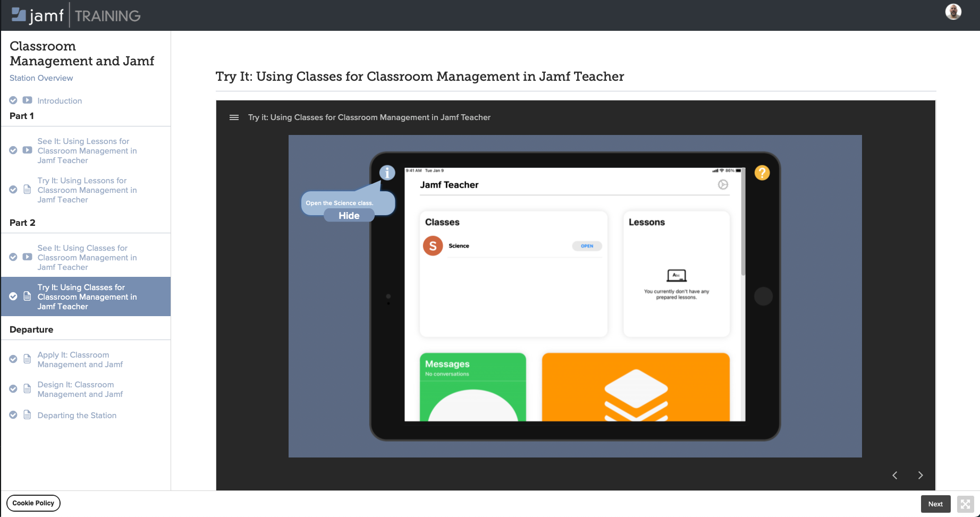Click the checkmark for Design It: Classroom Management
This screenshot has height=517, width=980.
coord(13,388)
